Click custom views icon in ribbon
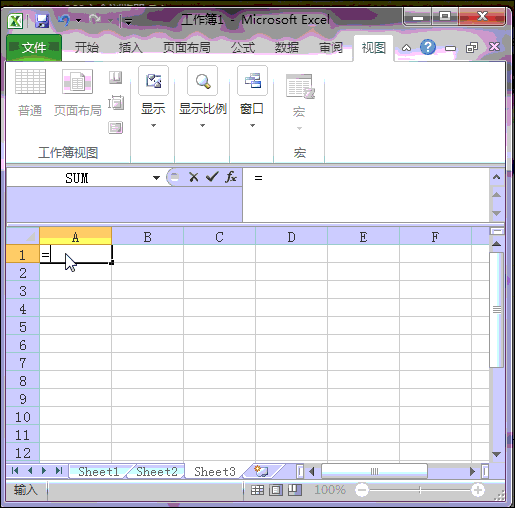The width and height of the screenshot is (515, 508). (116, 102)
